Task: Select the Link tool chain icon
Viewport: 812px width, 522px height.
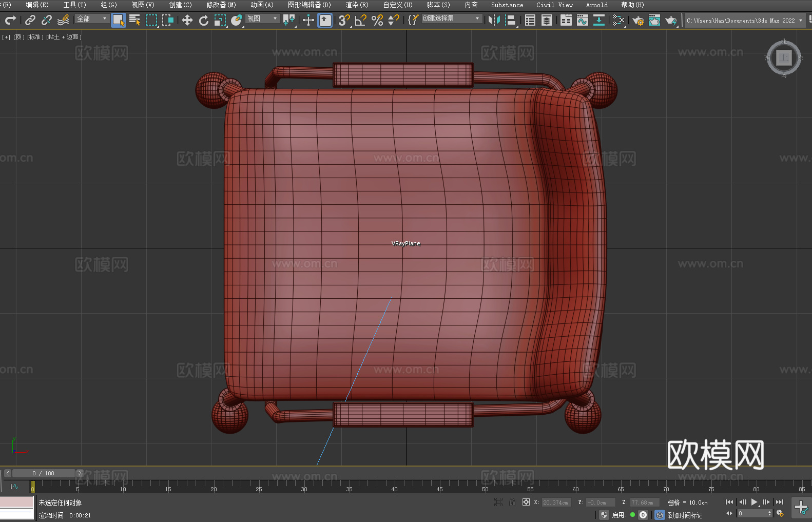Action: (x=30, y=20)
